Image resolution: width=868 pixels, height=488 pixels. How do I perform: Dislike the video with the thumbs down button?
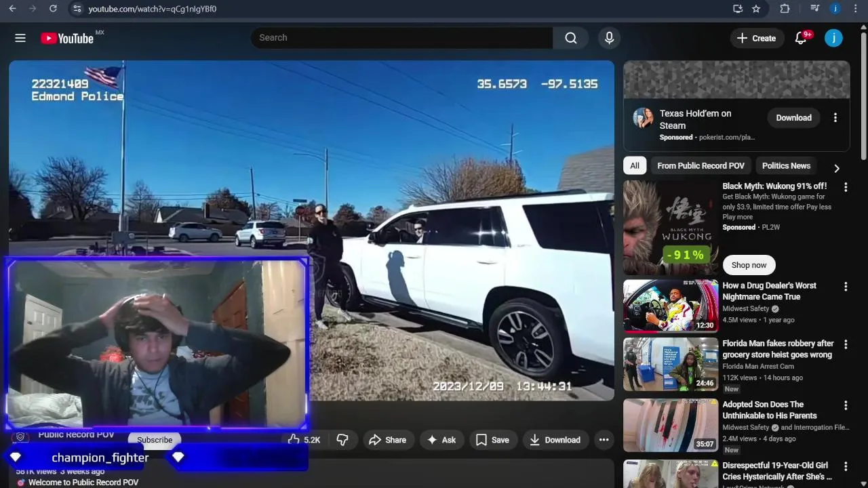tap(342, 440)
